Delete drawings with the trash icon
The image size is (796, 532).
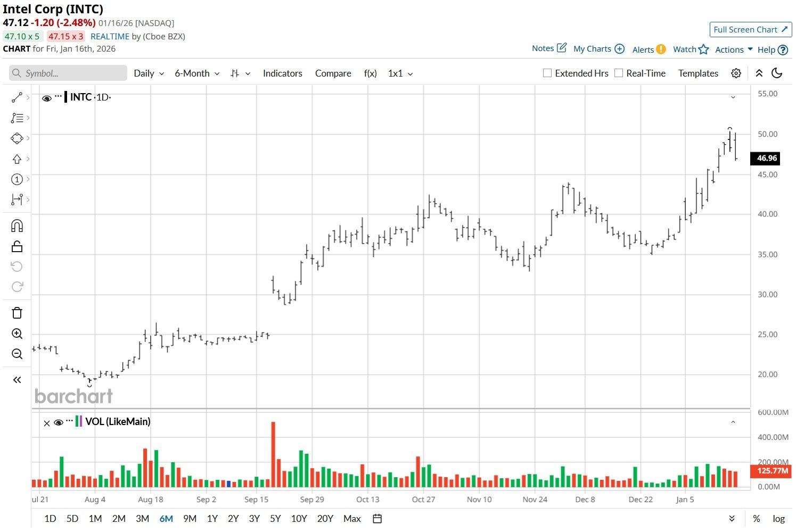point(17,313)
